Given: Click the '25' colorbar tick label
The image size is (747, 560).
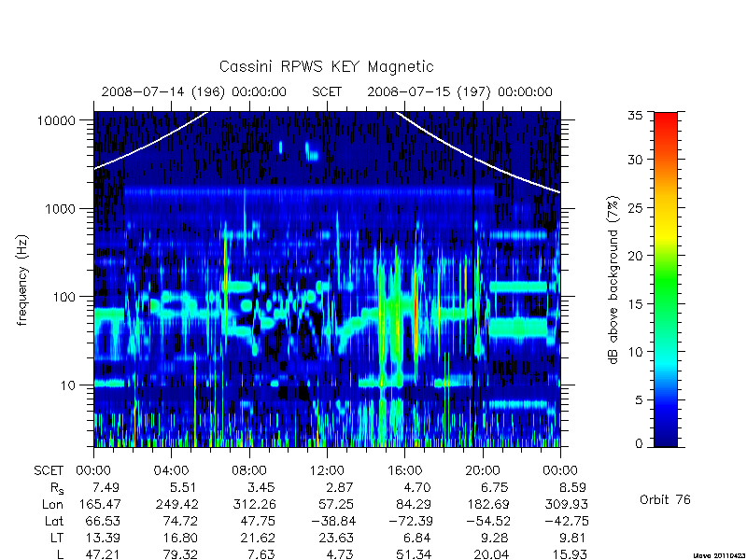Looking at the screenshot, I should pyautogui.click(x=635, y=208).
